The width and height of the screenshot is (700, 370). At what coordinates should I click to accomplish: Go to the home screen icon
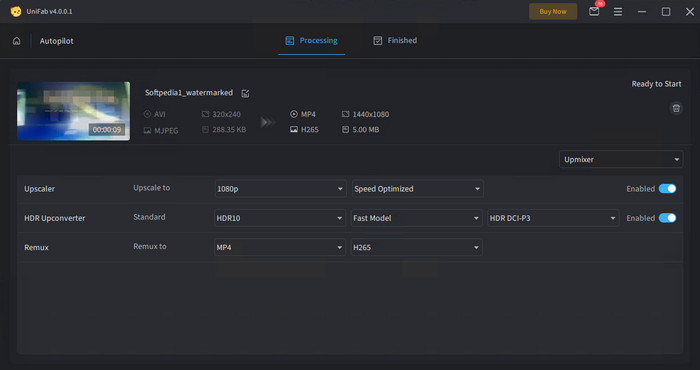(17, 41)
